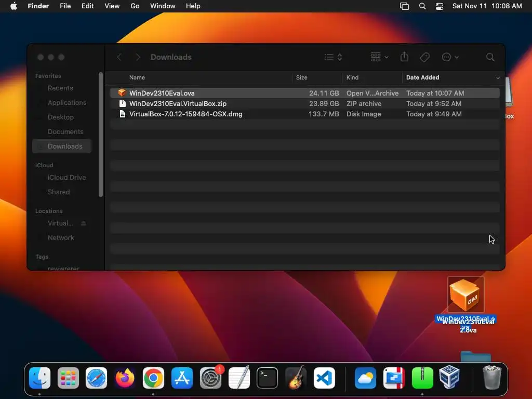The image size is (532, 399).
Task: Select Desktop in the sidebar
Action: pos(61,117)
